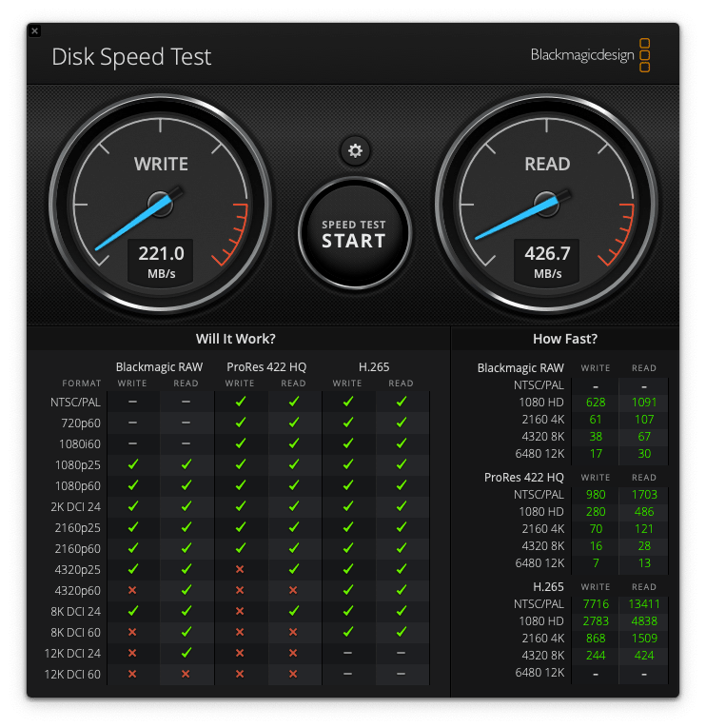Click the 12K DCI 24 format row label
Image resolution: width=706 pixels, height=728 pixels.
click(x=72, y=653)
